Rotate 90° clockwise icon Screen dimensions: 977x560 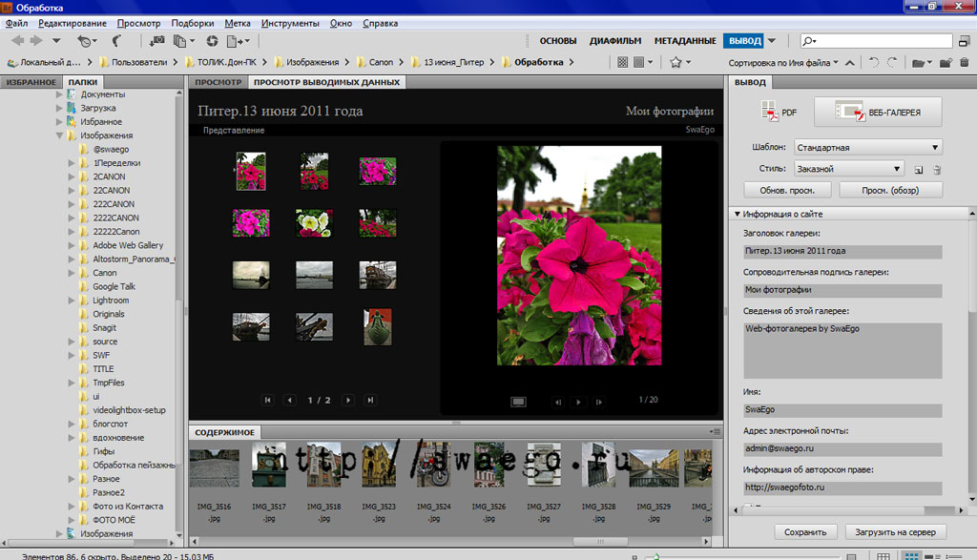(892, 62)
